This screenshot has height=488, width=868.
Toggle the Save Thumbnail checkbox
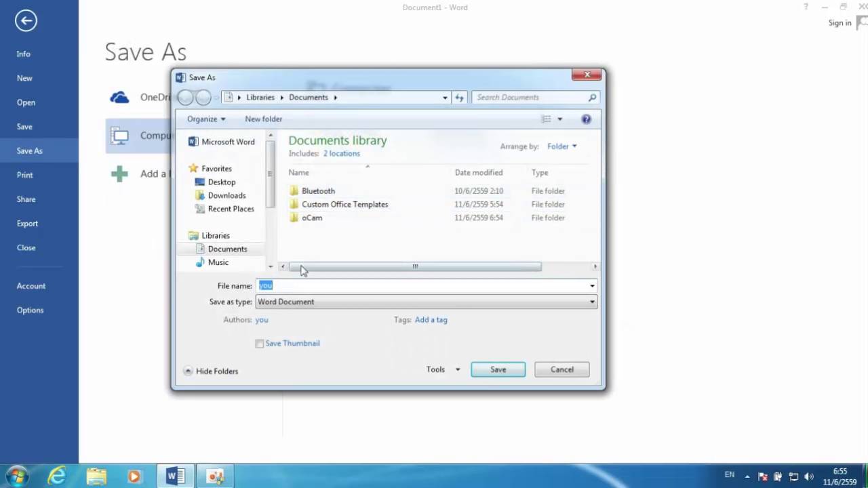point(260,344)
